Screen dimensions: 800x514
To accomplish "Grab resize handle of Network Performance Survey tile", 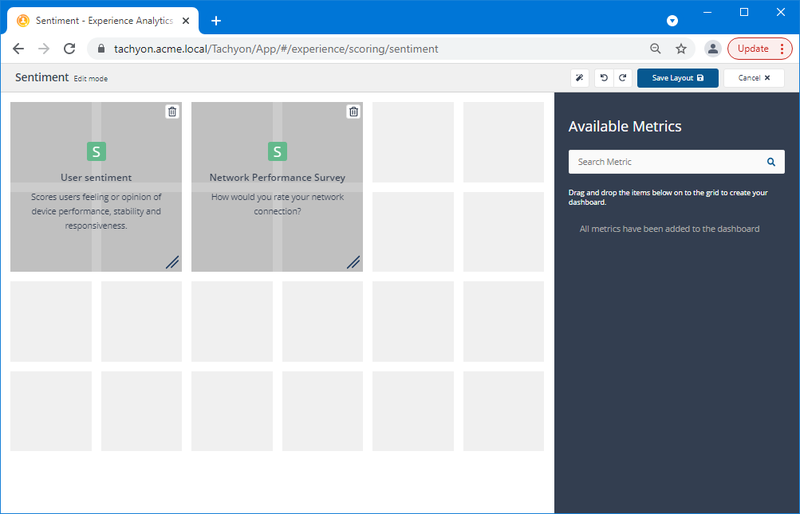I will coord(353,262).
